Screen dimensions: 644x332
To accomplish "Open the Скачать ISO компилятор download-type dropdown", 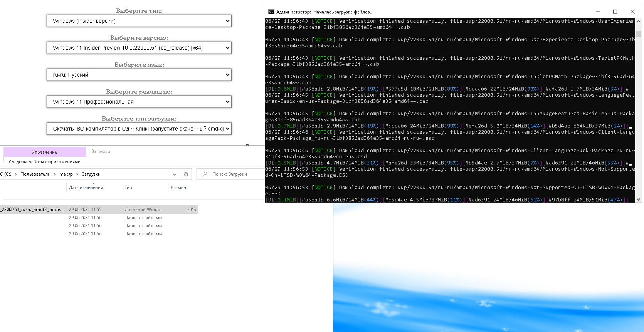I will [139, 129].
